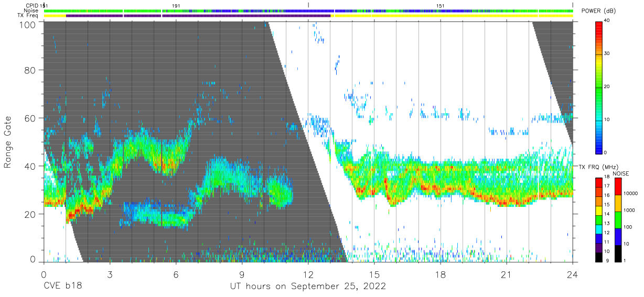
Task: Click the x-axis tick label '3'
Action: click(110, 274)
